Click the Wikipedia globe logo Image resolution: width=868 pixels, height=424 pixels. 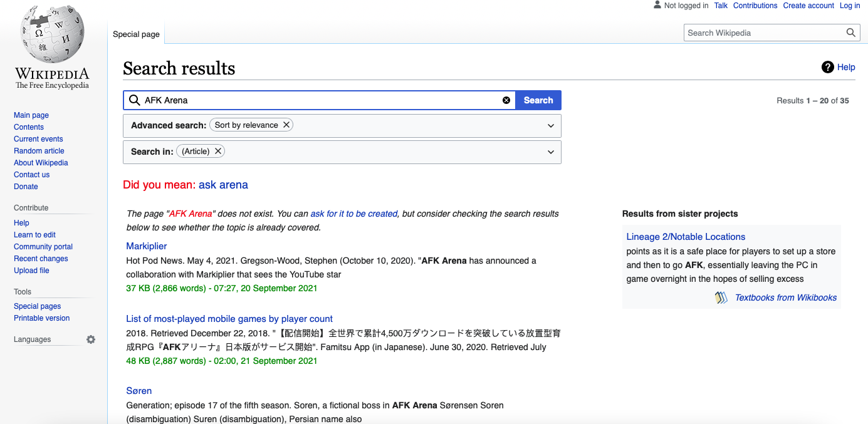click(x=52, y=34)
